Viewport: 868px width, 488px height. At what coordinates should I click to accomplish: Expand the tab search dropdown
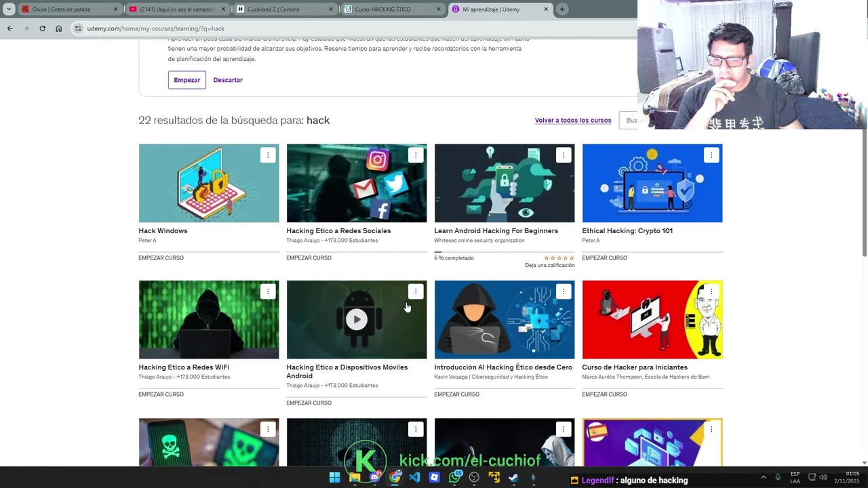[9, 9]
